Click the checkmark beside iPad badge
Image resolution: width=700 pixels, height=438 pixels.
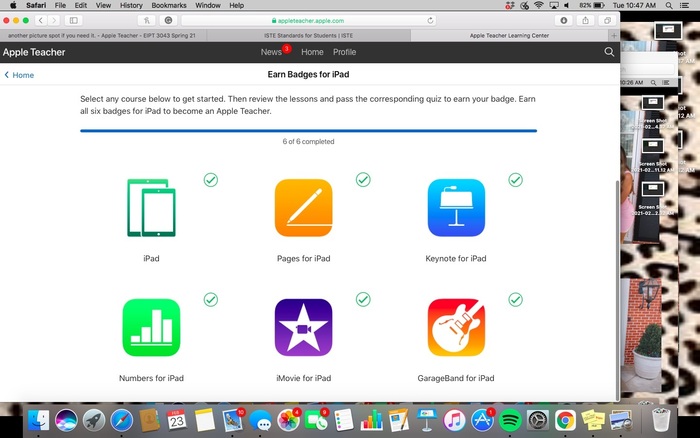tap(211, 180)
